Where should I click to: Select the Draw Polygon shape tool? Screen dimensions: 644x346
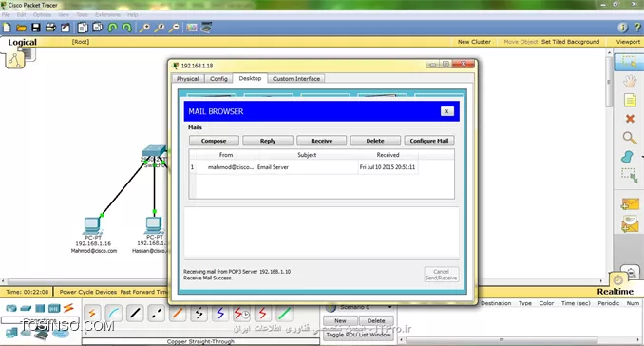click(628, 157)
